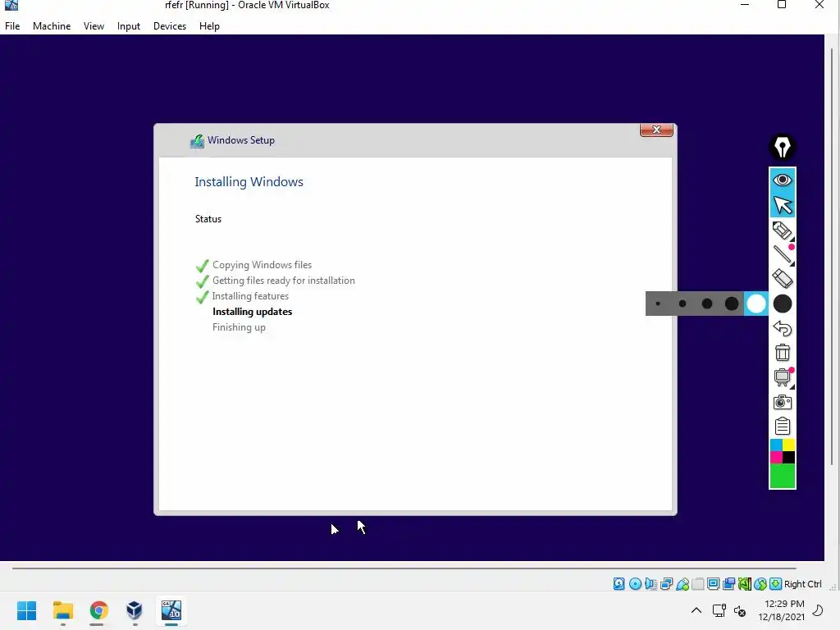Click the VirtualBox title bar app icon
This screenshot has width=840, height=630.
click(11, 6)
